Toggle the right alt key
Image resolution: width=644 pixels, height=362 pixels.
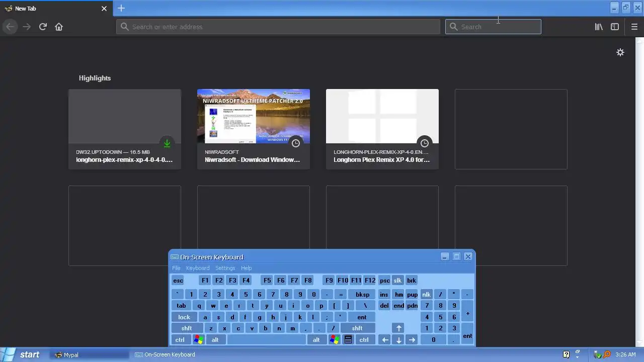(316, 340)
